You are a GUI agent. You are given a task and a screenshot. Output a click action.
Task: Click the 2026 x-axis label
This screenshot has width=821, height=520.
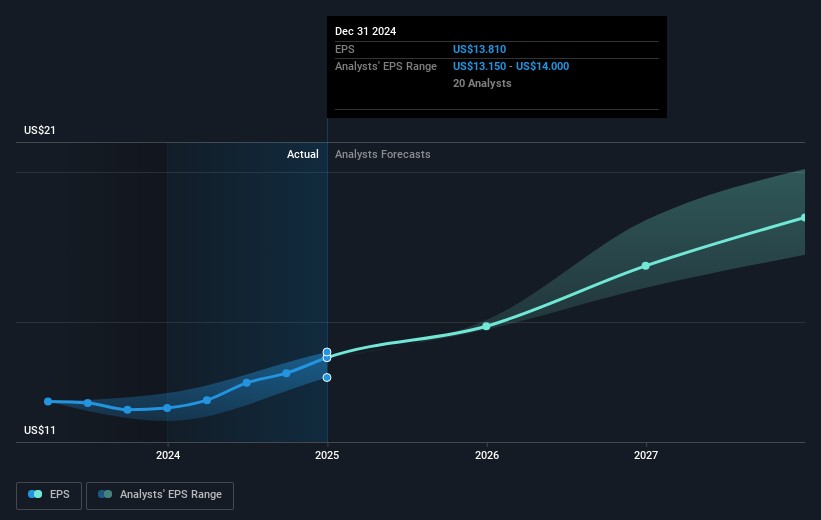(x=486, y=457)
